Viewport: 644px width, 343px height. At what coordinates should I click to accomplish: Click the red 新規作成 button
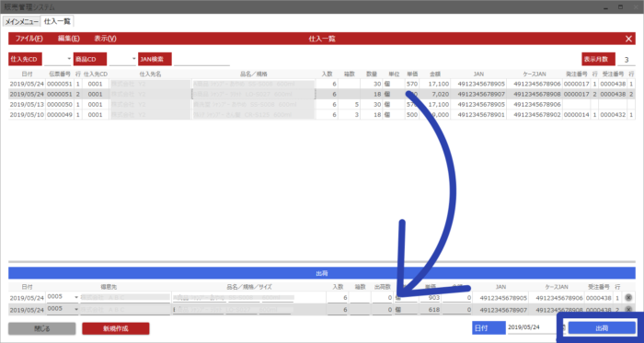tap(115, 328)
